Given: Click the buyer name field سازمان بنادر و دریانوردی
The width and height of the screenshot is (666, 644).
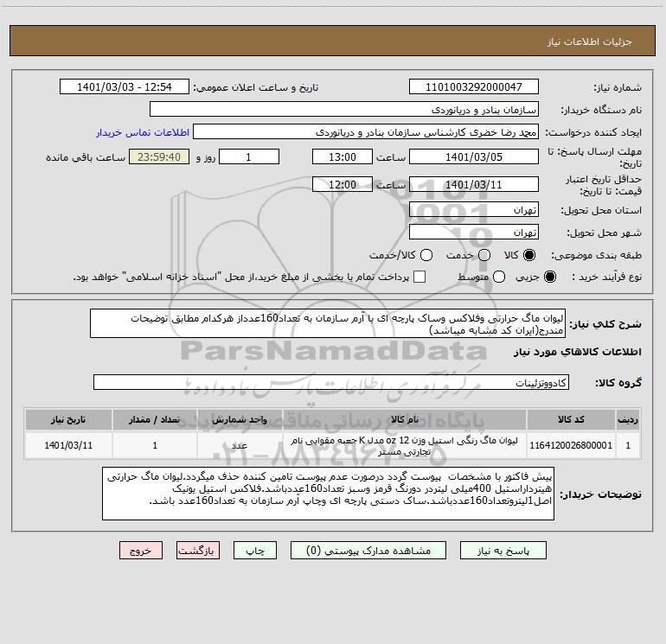Looking at the screenshot, I should click(x=344, y=109).
